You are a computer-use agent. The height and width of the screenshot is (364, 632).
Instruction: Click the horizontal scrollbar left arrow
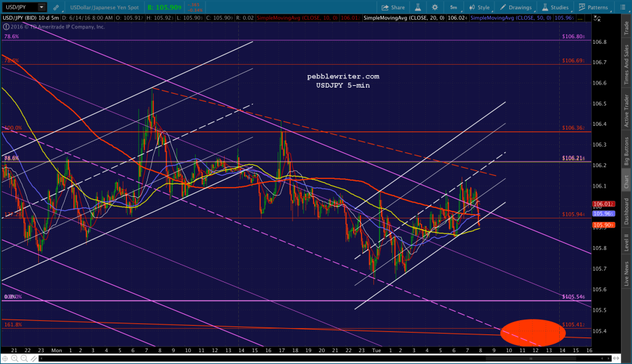(41, 358)
